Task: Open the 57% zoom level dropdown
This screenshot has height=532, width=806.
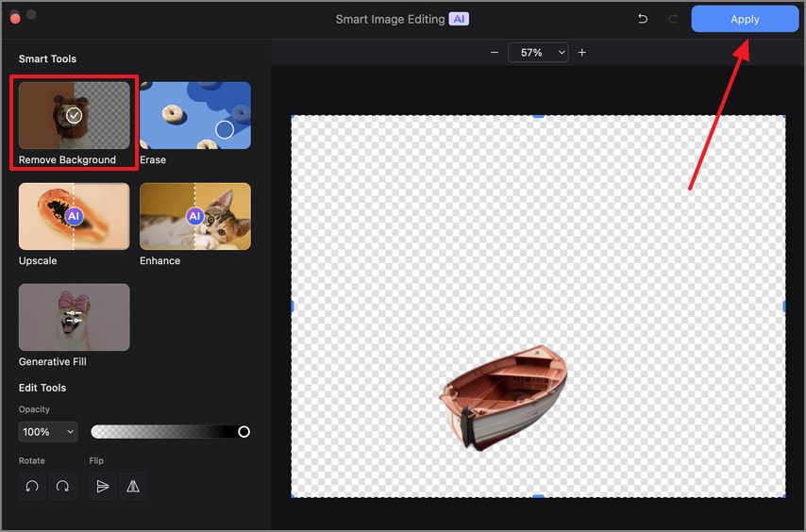Action: click(x=538, y=53)
